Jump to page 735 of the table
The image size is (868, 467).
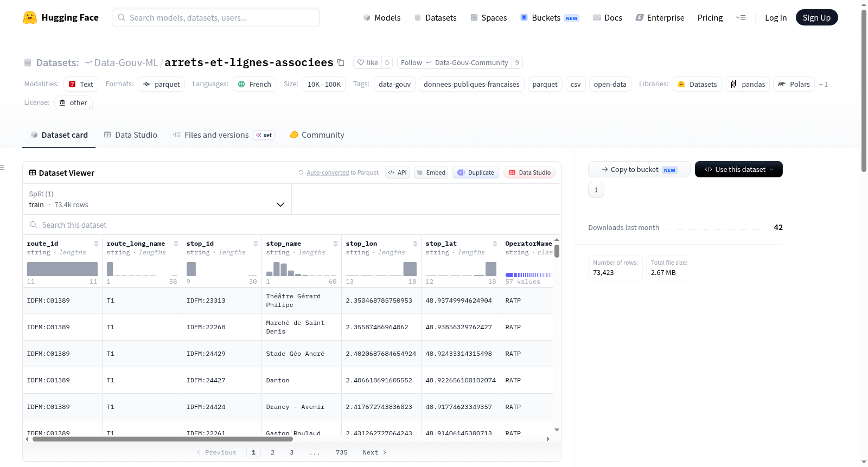tap(341, 452)
